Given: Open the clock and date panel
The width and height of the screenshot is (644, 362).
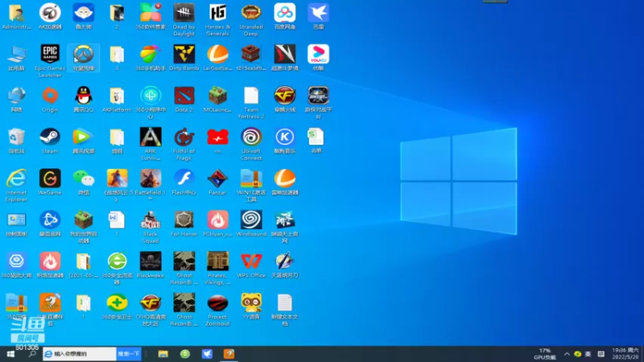Looking at the screenshot, I should 625,354.
